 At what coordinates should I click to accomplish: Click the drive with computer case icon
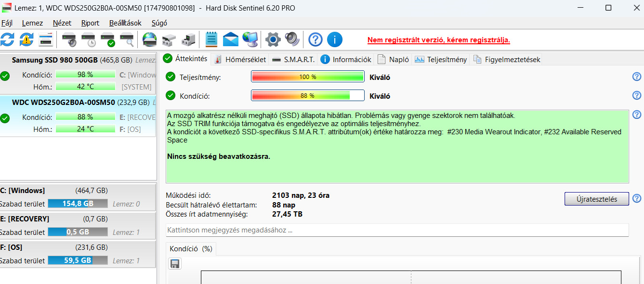click(x=188, y=39)
